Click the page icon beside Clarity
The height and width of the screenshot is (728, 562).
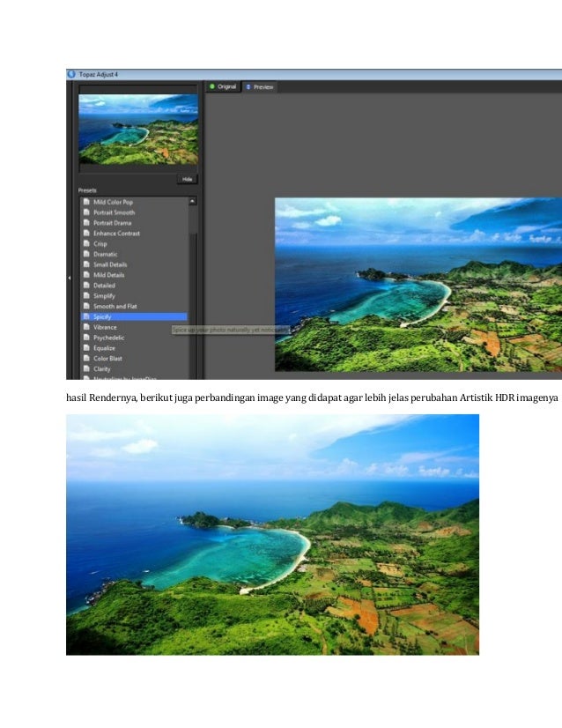point(86,368)
